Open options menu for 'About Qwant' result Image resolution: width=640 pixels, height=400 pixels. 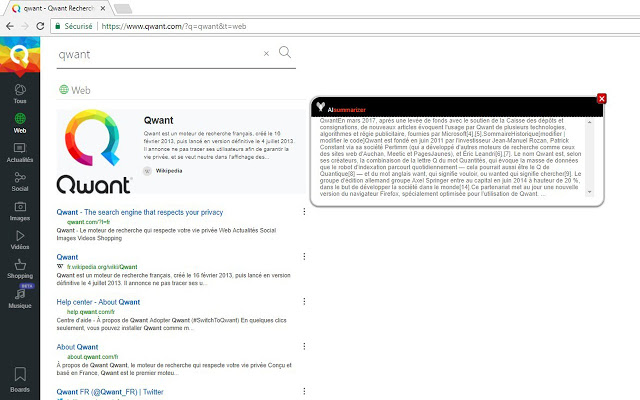(x=304, y=346)
